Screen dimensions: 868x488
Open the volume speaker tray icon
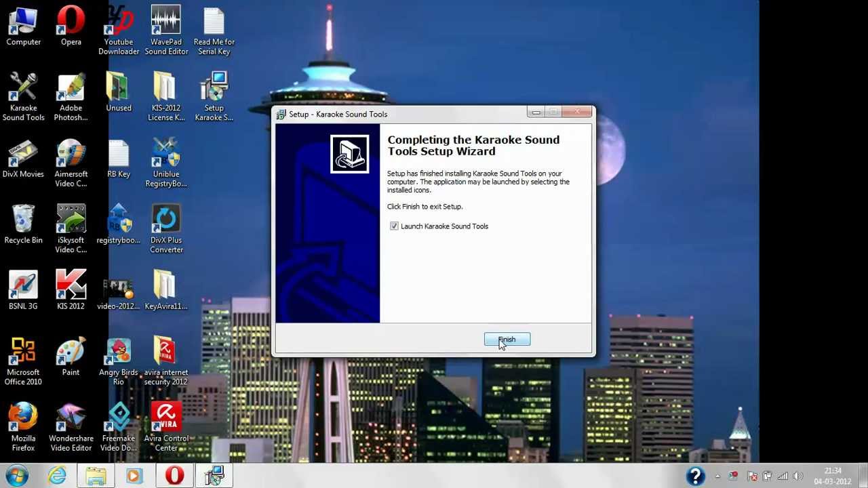click(x=798, y=476)
